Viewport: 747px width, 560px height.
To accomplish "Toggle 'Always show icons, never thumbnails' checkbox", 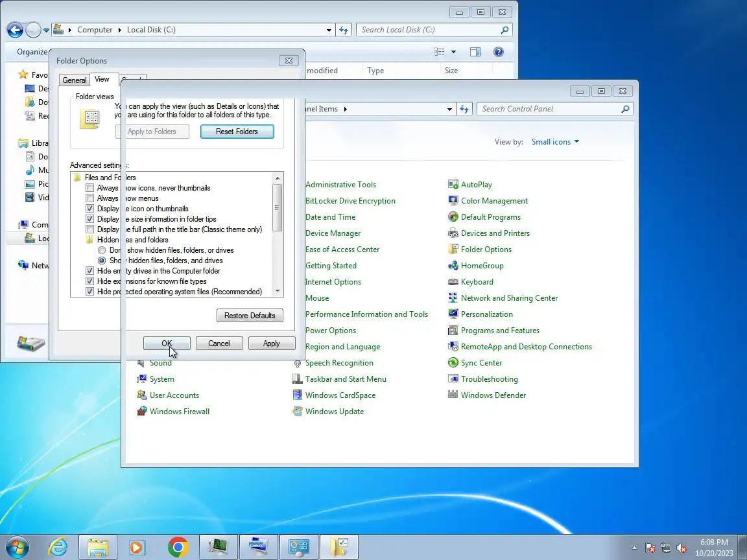I will [89, 188].
